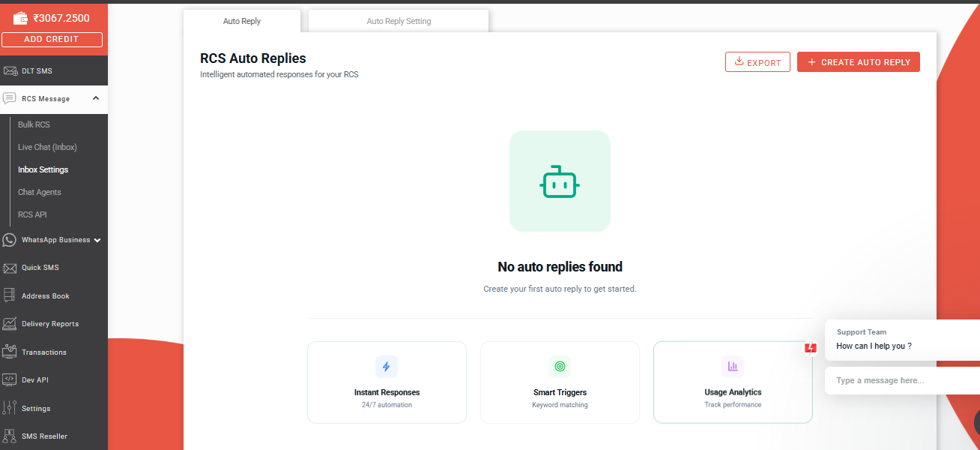Click the Dev API code icon
The width and height of the screenshot is (980, 450).
pyautogui.click(x=10, y=380)
